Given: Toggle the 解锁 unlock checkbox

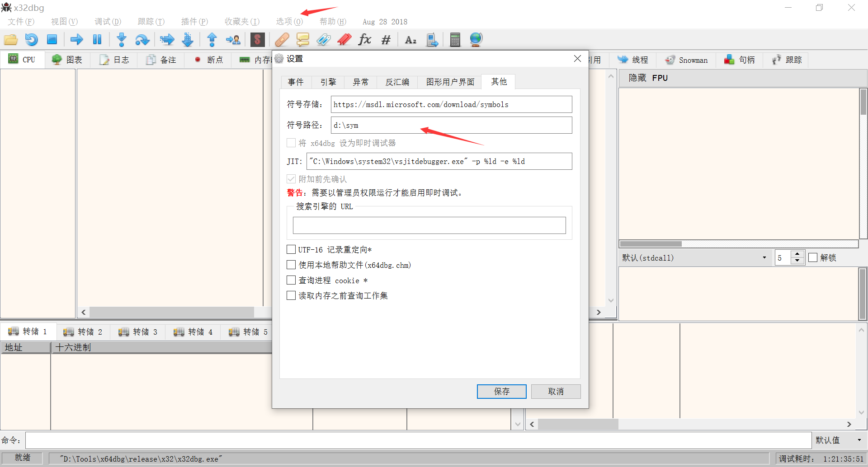Looking at the screenshot, I should [813, 257].
